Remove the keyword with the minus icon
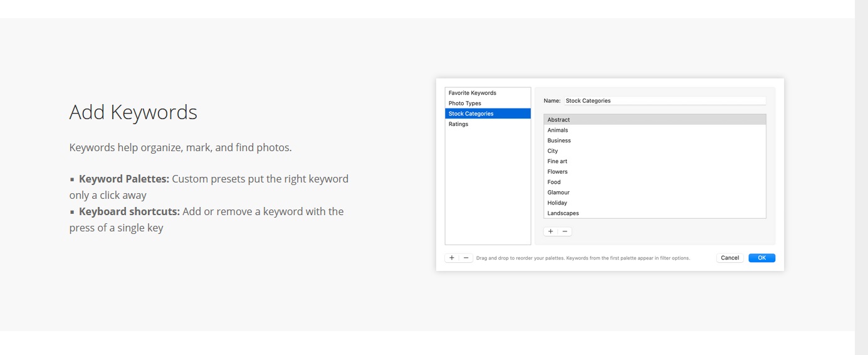Screen dimensions: 868x355 coord(565,231)
